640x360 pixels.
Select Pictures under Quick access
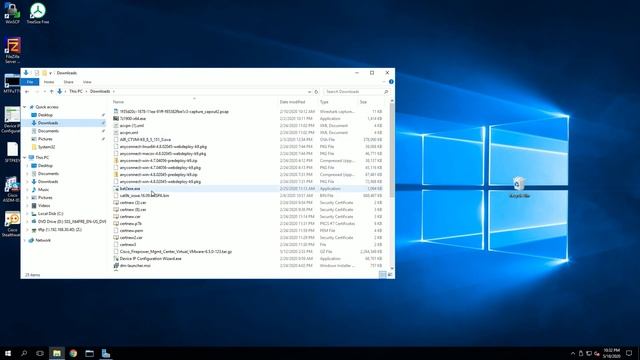tap(45, 139)
